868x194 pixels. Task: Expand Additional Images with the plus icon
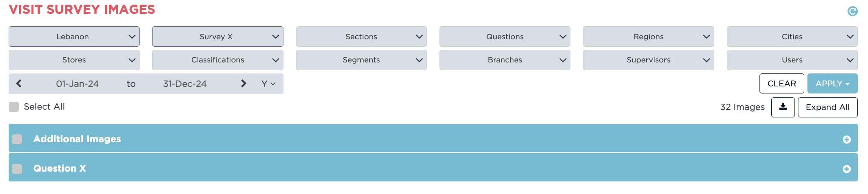click(846, 140)
